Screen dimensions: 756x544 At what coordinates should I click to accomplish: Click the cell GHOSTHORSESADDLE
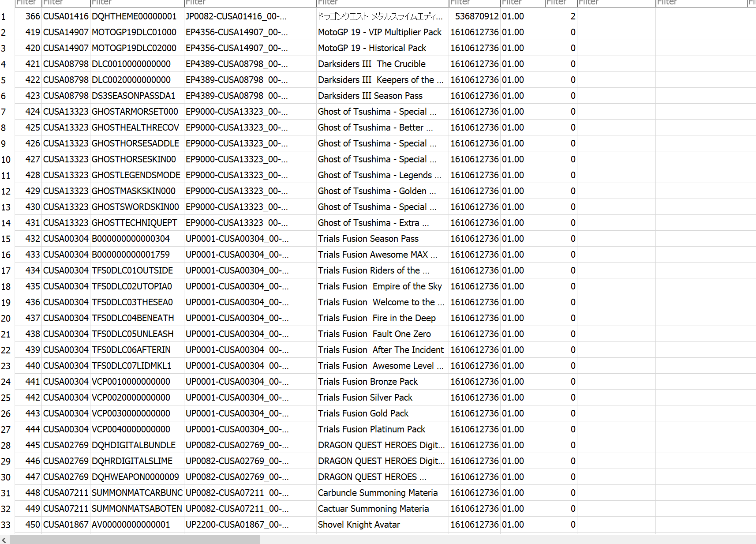point(137,143)
